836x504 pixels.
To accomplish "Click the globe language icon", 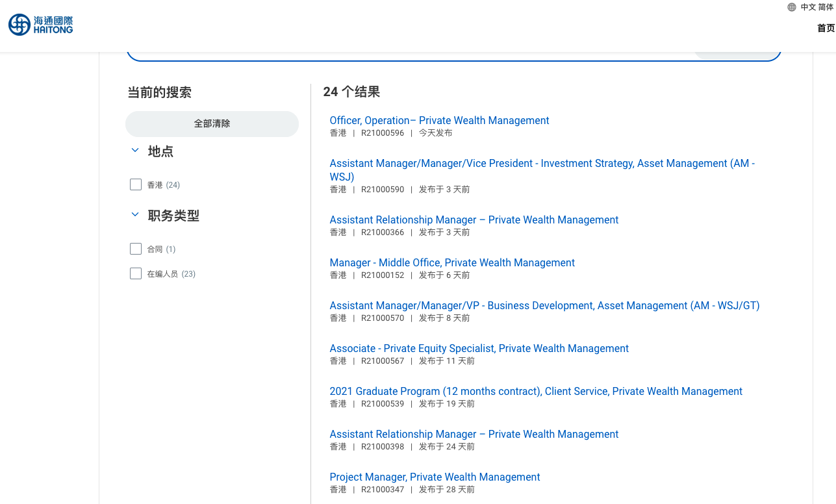I will pos(791,7).
